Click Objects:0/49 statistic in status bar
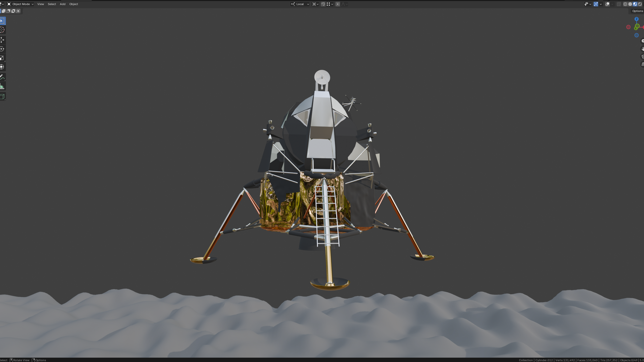 (629, 360)
